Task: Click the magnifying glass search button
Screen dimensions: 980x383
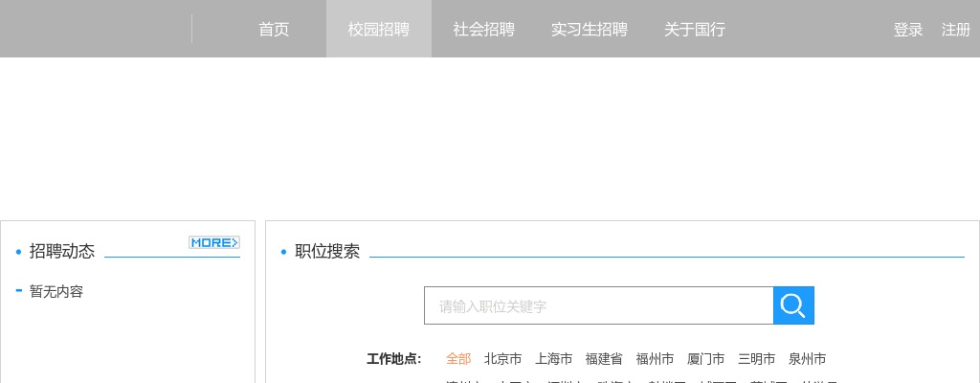Action: (x=793, y=305)
